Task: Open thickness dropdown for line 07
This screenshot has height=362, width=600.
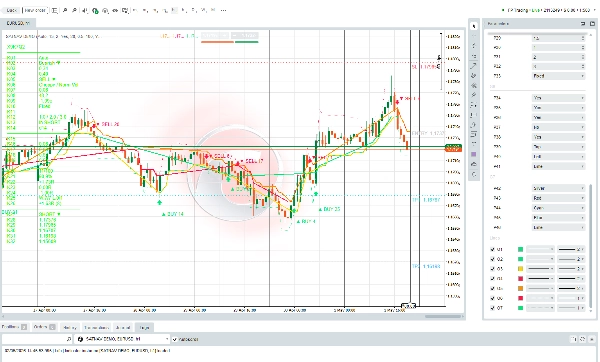Action: point(571,308)
